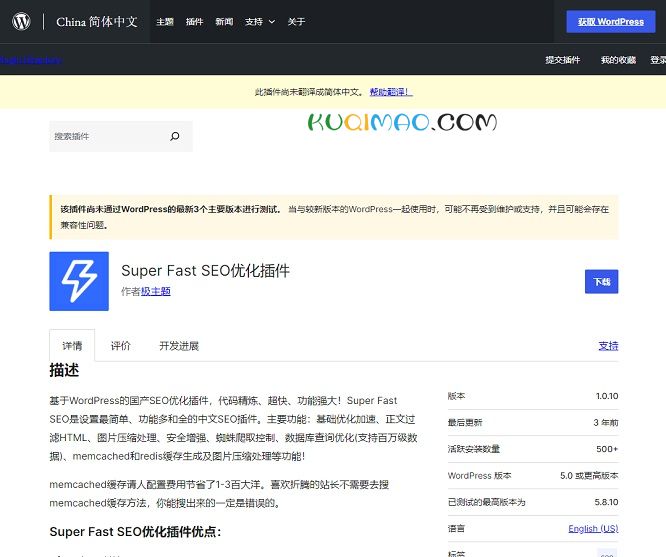Click the Plugin Directory link
Viewport: 666px width, 557px height.
(31, 60)
